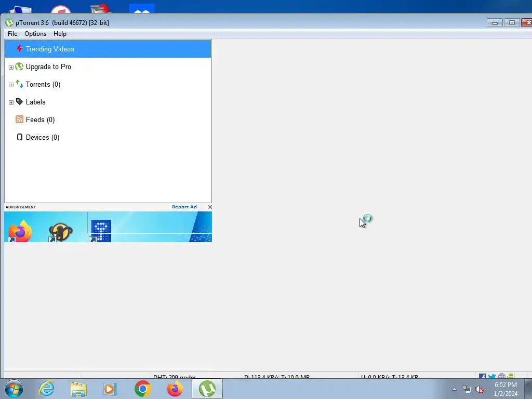Select Devices (0) in sidebar

(x=43, y=137)
